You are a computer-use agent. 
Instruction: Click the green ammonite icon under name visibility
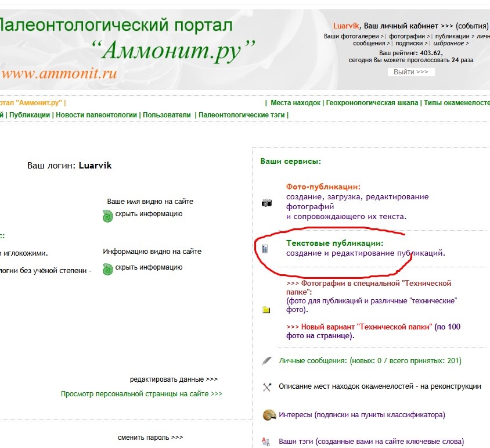pyautogui.click(x=107, y=216)
